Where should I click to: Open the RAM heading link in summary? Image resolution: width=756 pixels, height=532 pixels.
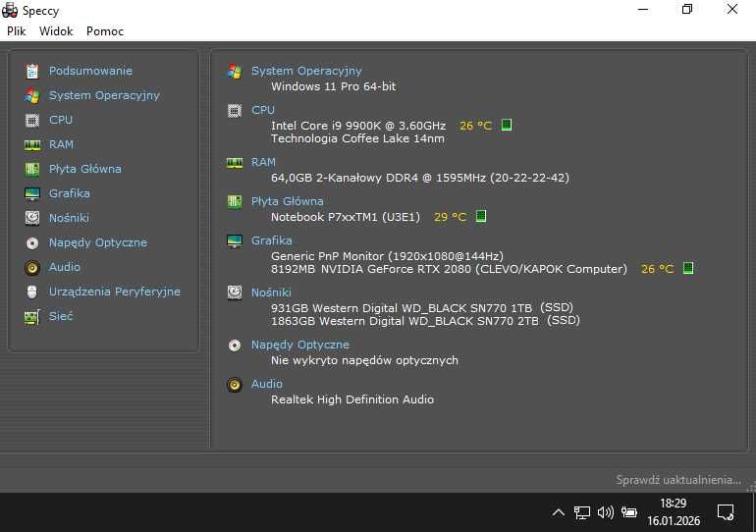[x=264, y=163]
